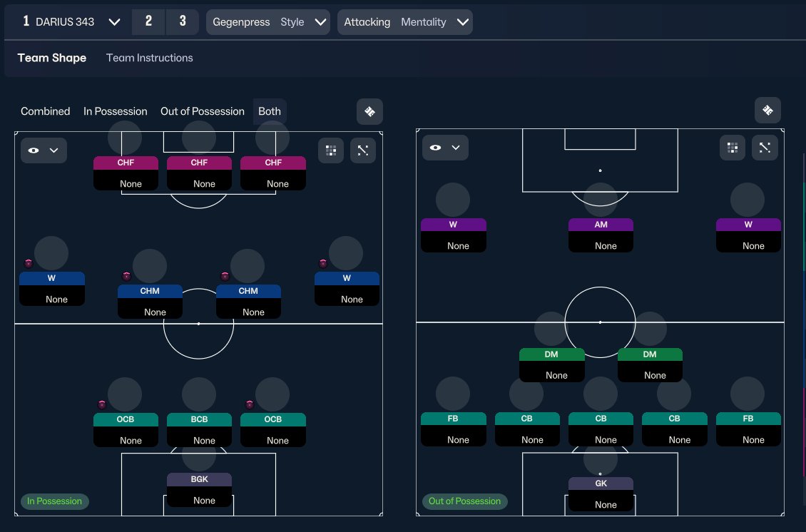
Task: Select the left CHF forward slot
Action: [x=126, y=173]
